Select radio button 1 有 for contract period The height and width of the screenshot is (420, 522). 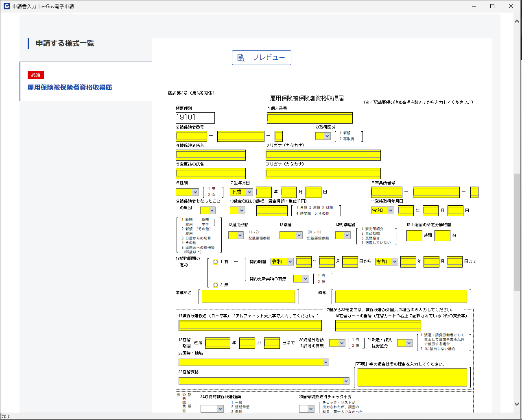coord(216,262)
